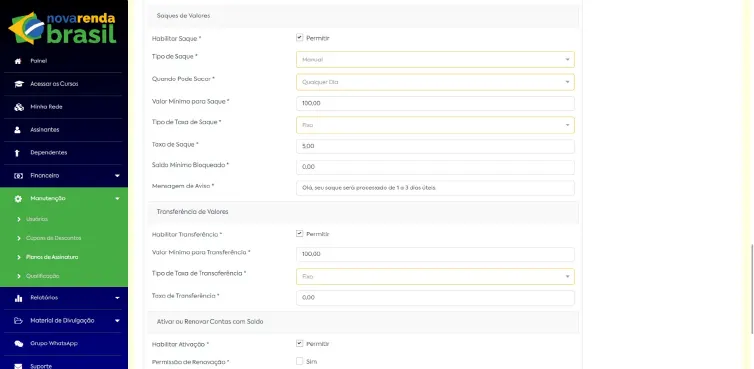The height and width of the screenshot is (369, 754).
Task: Click the Taxa de Saque field
Action: 435,146
